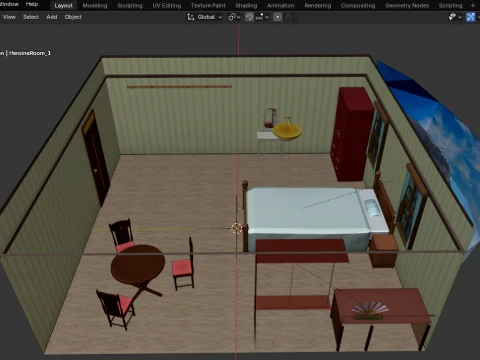Go to the Rendering workspace tab

coord(318,6)
